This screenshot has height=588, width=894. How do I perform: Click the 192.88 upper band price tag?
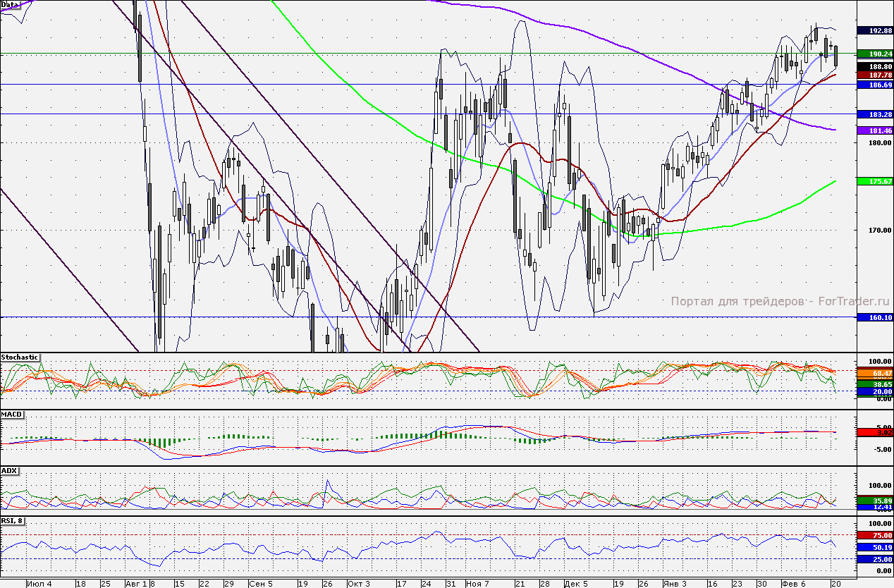(x=874, y=30)
